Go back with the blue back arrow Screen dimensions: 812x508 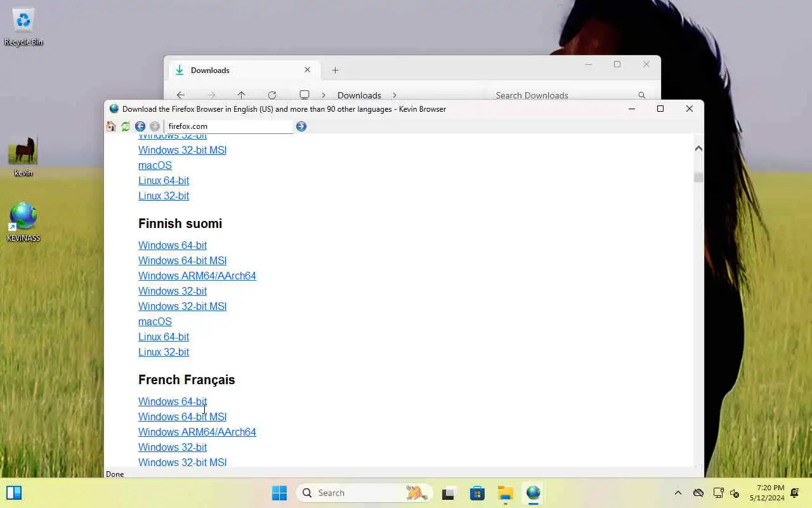(x=140, y=126)
